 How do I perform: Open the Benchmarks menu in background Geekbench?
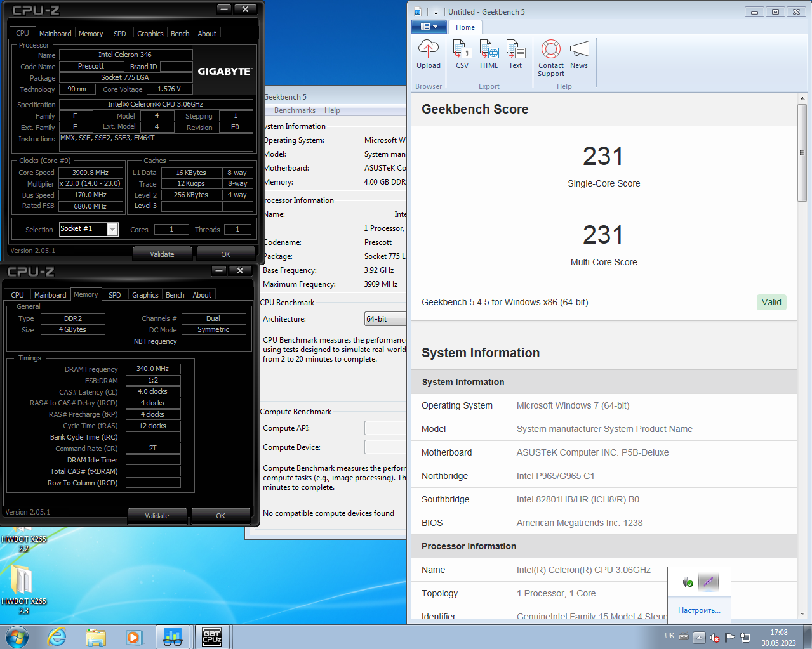click(x=295, y=110)
